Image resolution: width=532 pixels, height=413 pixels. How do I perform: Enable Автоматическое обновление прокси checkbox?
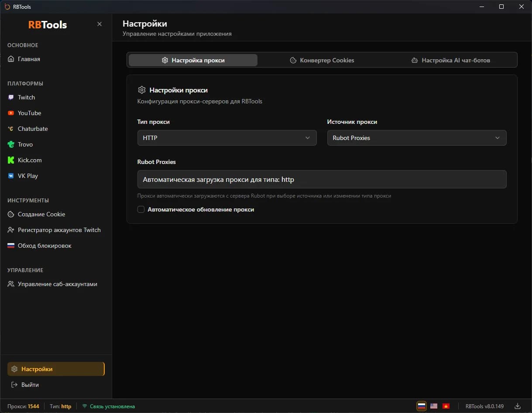[141, 209]
